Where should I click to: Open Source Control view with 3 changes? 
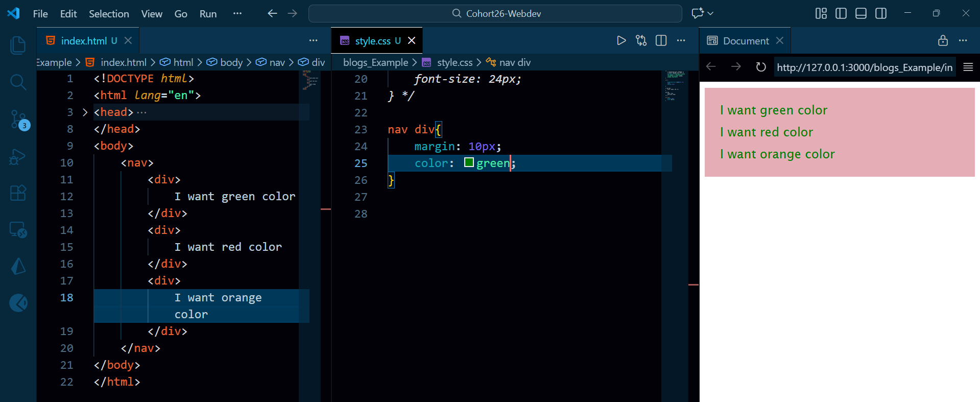[x=19, y=120]
